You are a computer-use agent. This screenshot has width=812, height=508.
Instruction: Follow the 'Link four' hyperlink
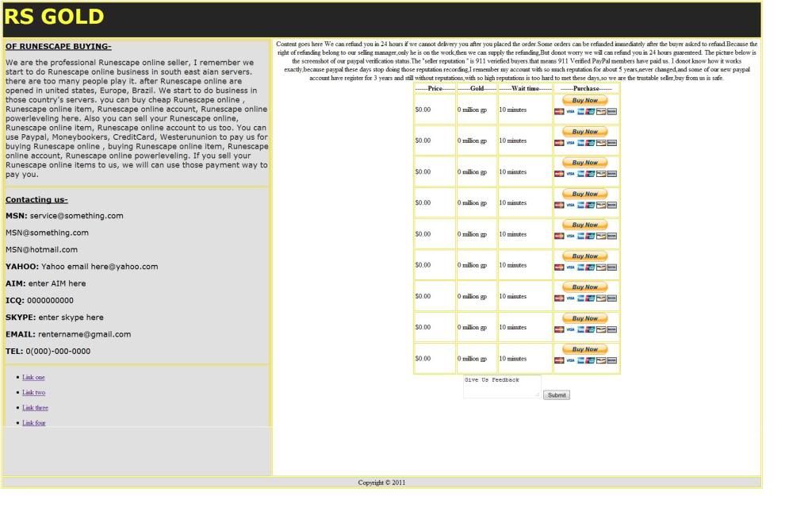[x=33, y=422]
